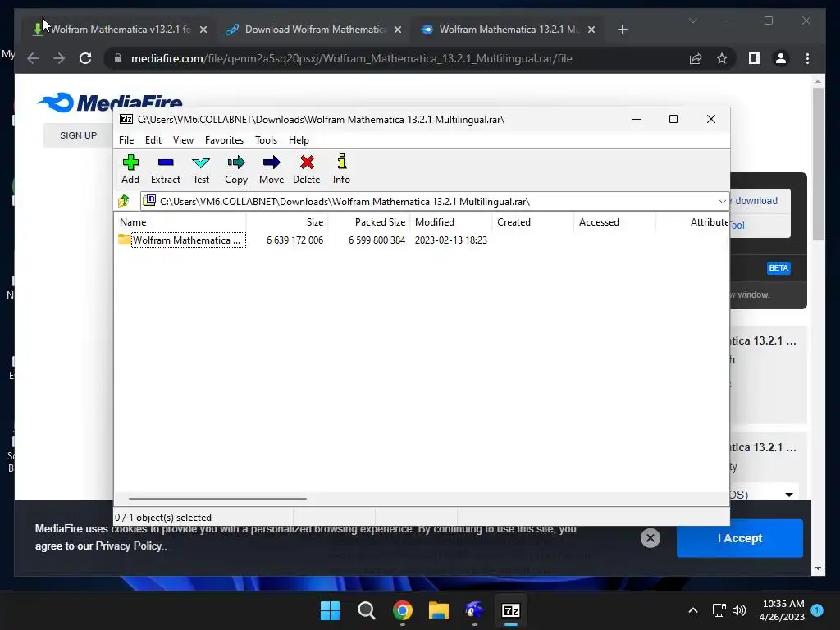
Task: Open File Explorer from the taskbar
Action: [438, 610]
